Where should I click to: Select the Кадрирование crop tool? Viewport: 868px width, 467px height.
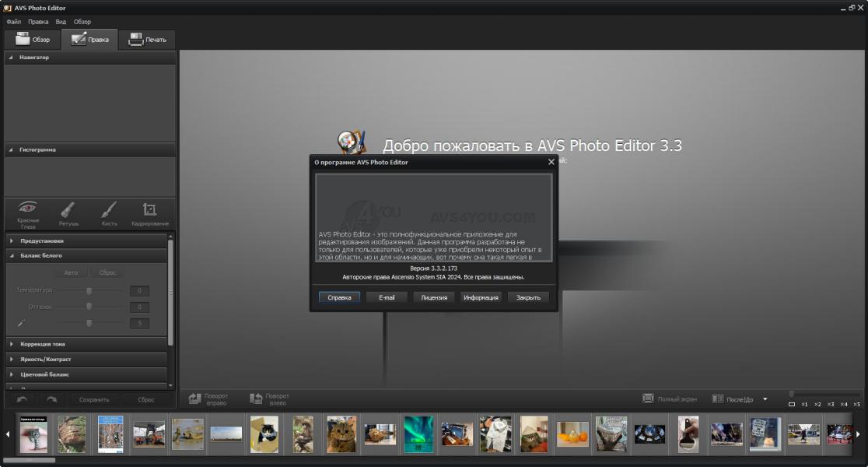[150, 214]
